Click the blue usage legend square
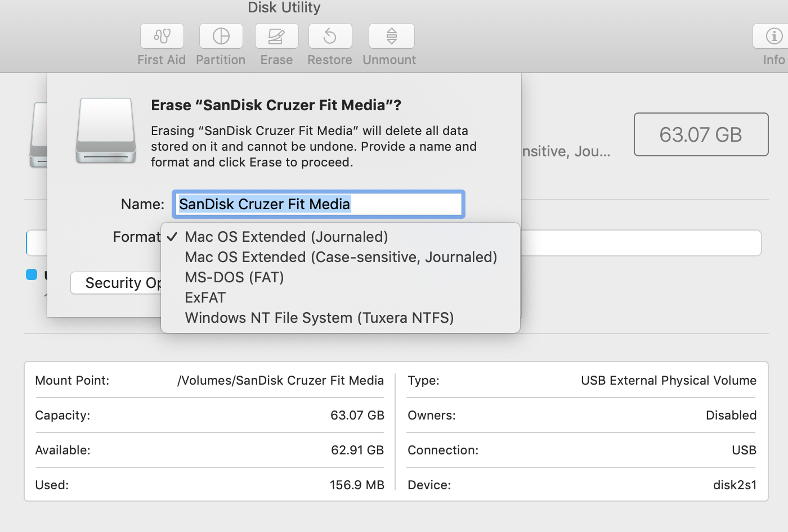Image resolution: width=788 pixels, height=532 pixels. tap(32, 274)
